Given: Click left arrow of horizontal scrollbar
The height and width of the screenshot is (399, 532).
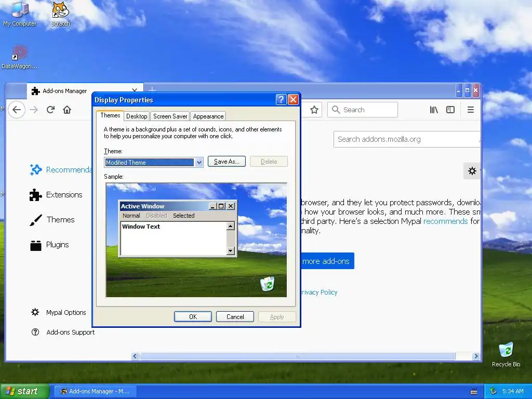Looking at the screenshot, I should 135,356.
